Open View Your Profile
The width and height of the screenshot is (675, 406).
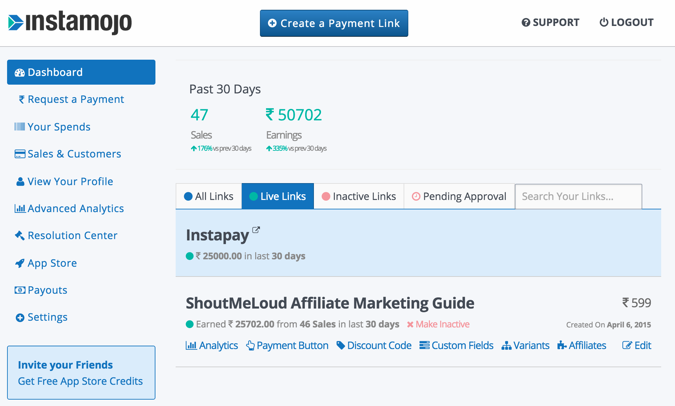coord(65,181)
